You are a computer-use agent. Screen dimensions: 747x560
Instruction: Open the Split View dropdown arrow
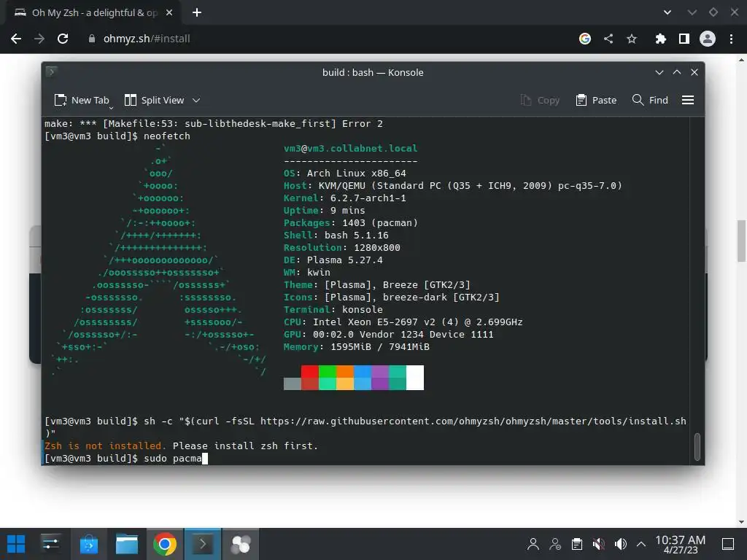tap(196, 100)
